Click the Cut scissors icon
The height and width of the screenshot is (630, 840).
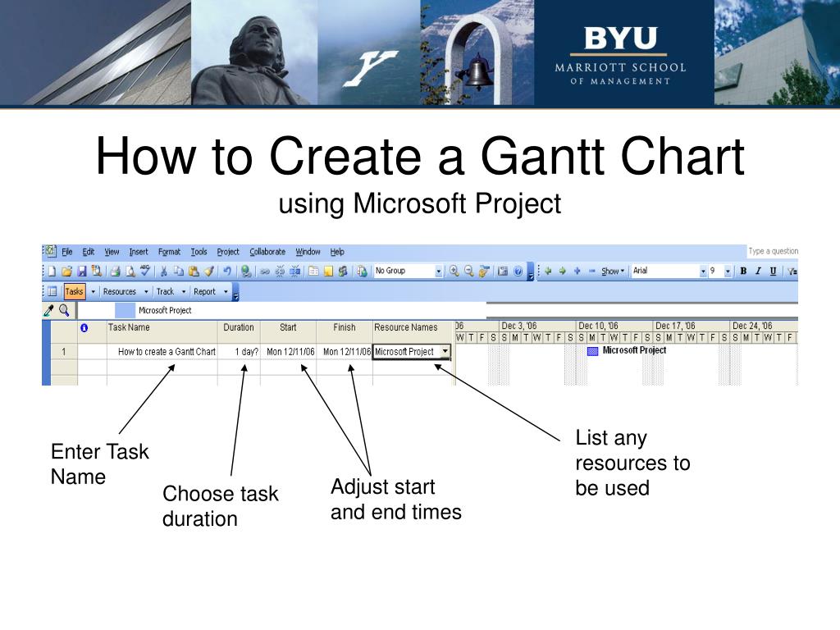pos(164,271)
